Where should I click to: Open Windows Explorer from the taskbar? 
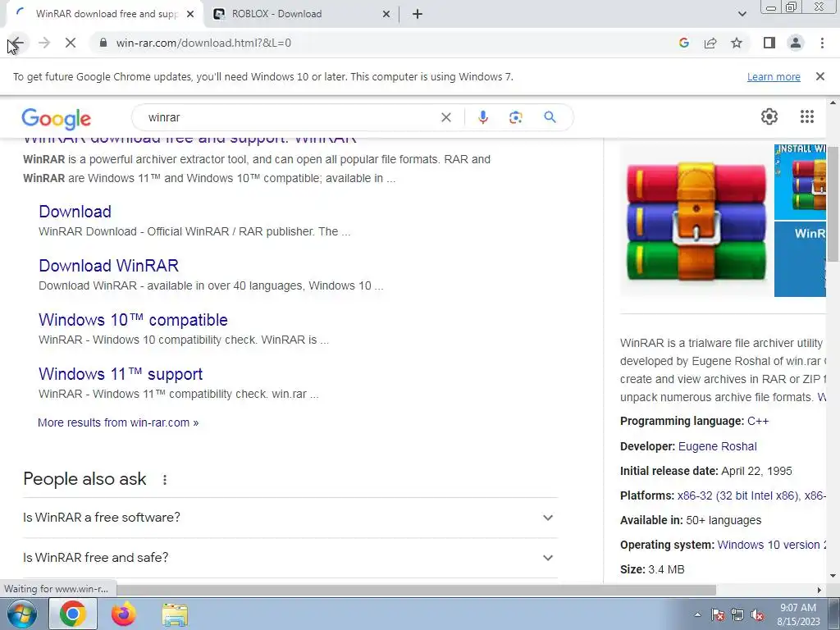[175, 614]
